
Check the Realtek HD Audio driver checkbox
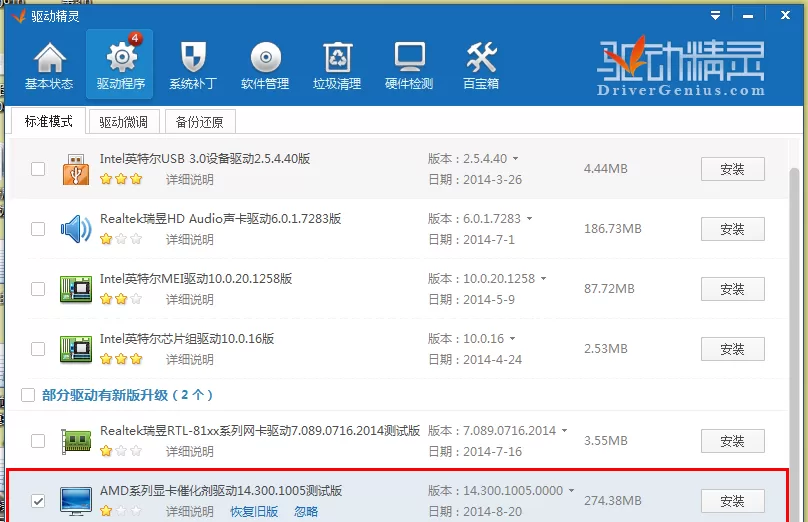coord(38,229)
